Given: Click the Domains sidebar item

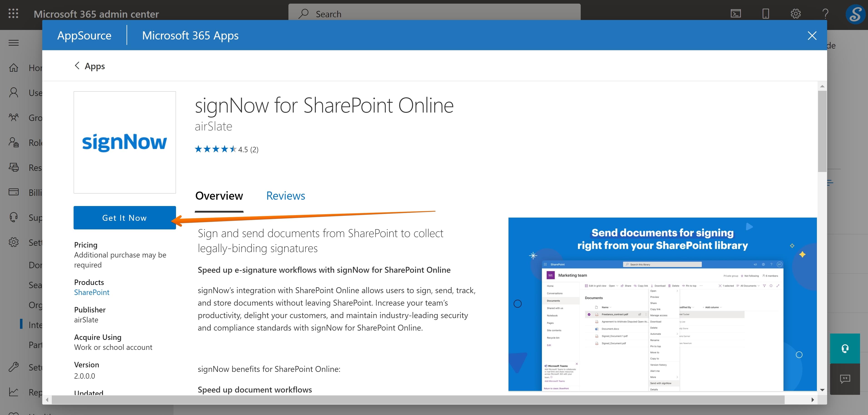Looking at the screenshot, I should coord(35,265).
